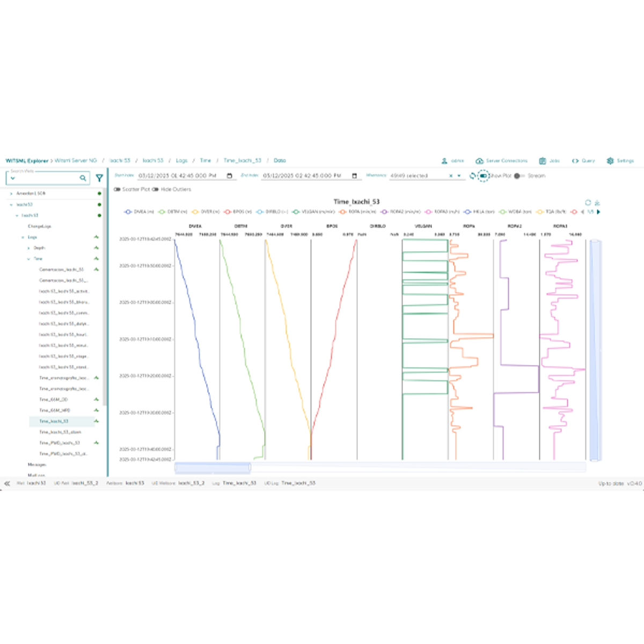Download the chart as image

point(597,202)
